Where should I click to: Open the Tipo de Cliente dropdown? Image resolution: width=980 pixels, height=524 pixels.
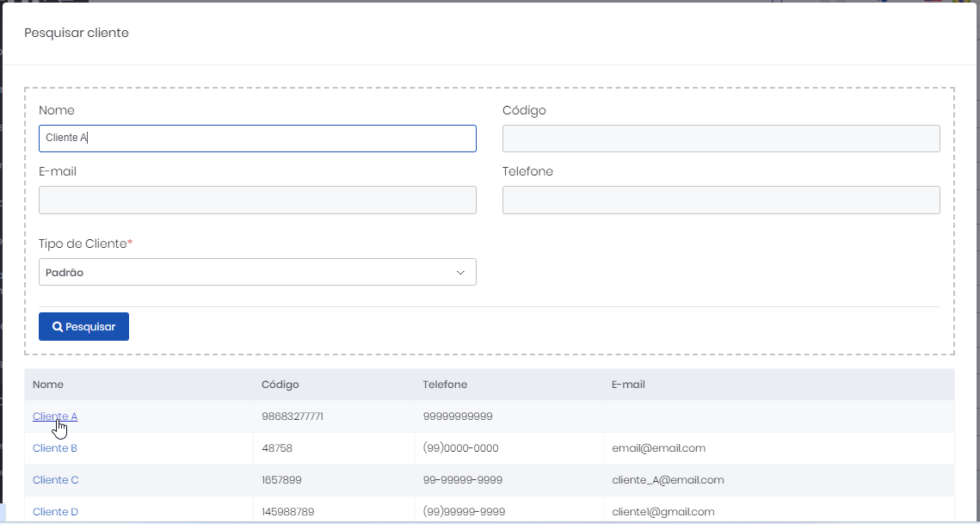[x=257, y=272]
